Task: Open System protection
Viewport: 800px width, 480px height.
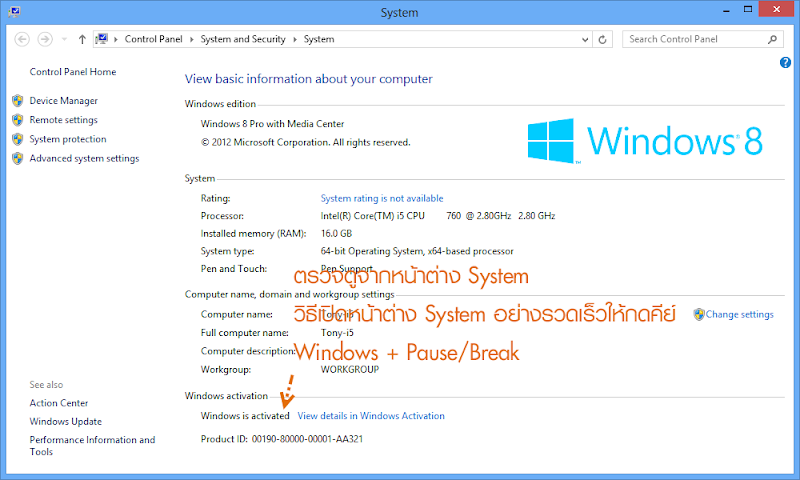Action: pyautogui.click(x=68, y=139)
